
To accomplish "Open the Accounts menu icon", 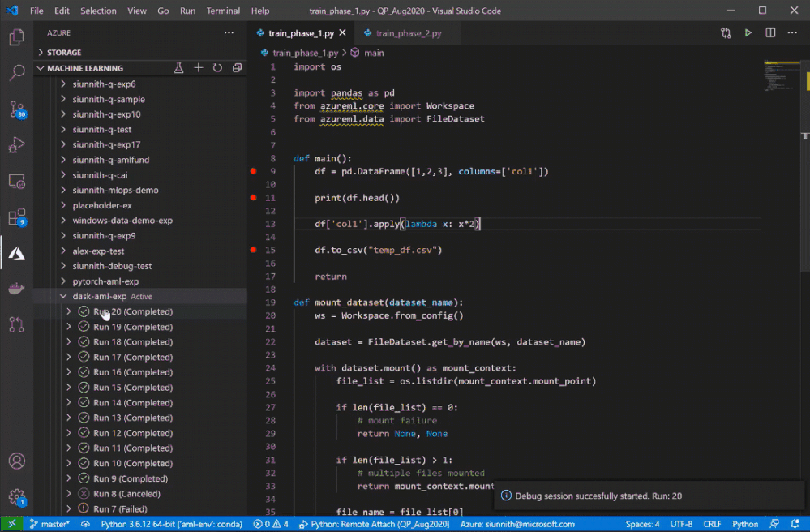I will pyautogui.click(x=16, y=461).
